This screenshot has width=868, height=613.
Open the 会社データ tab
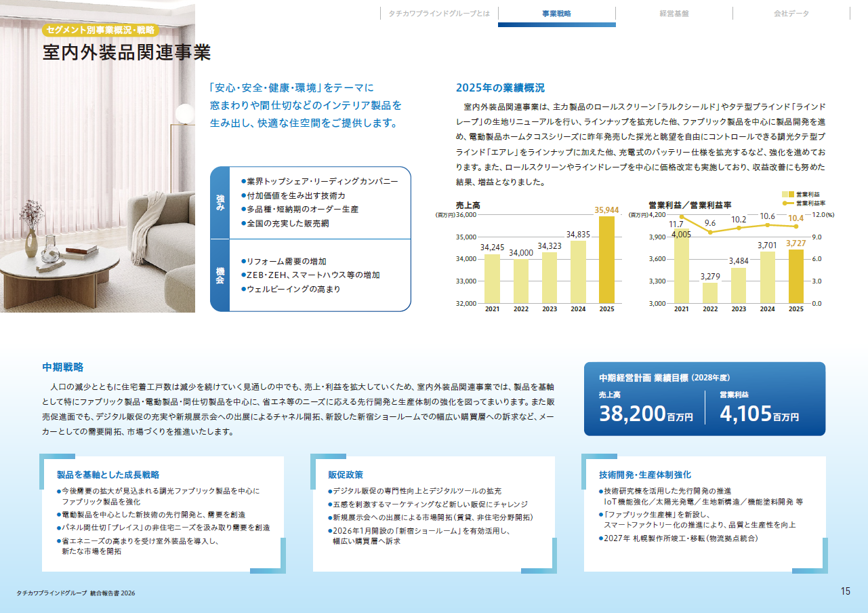(x=791, y=14)
